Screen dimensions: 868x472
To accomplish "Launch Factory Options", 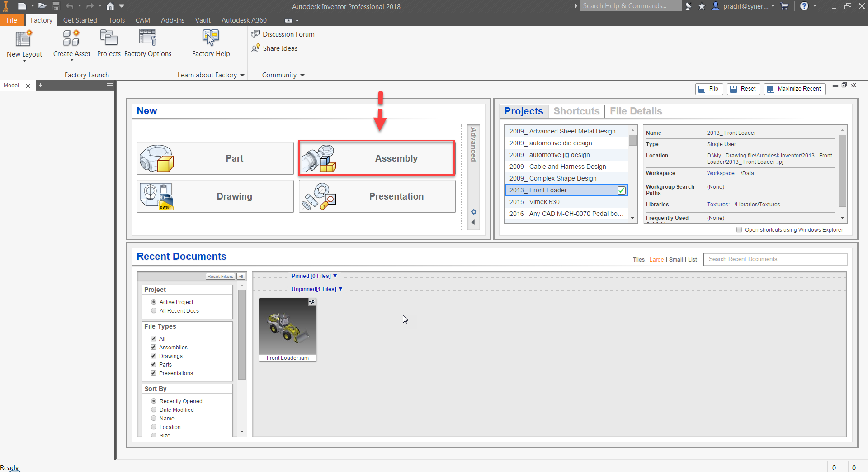I will click(x=148, y=44).
